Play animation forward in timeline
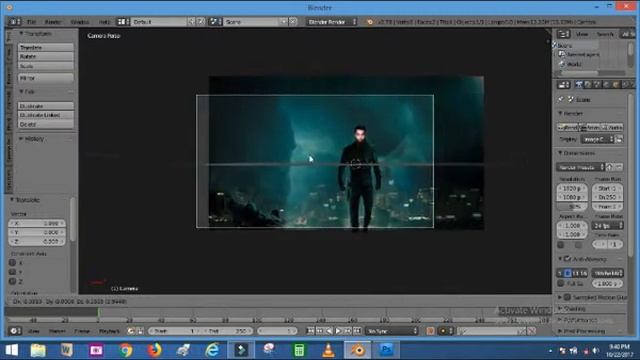The height and width of the screenshot is (360, 640). pyautogui.click(x=338, y=331)
